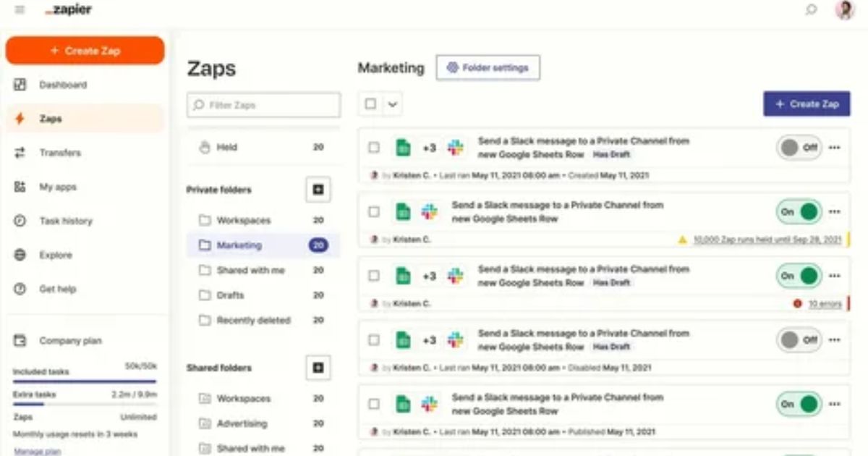Viewport: 868px width, 456px height.
Task: Click the Extra tasks usage bar
Action: pos(85,404)
